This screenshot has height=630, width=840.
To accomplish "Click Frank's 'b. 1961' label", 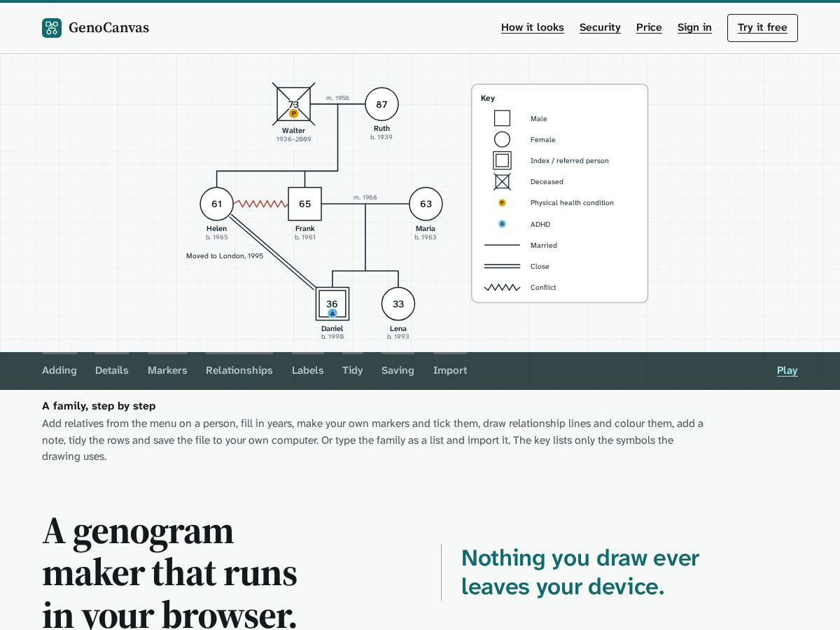I will [x=305, y=237].
